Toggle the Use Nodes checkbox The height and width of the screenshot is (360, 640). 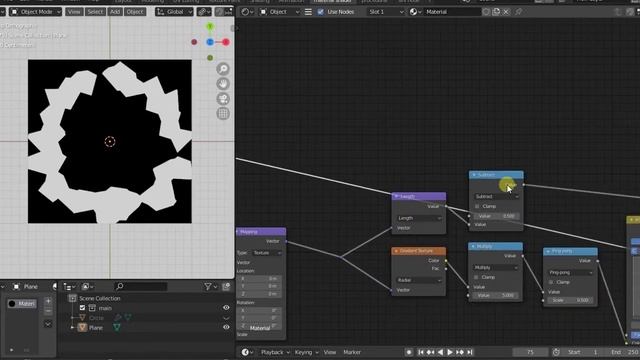[320, 12]
